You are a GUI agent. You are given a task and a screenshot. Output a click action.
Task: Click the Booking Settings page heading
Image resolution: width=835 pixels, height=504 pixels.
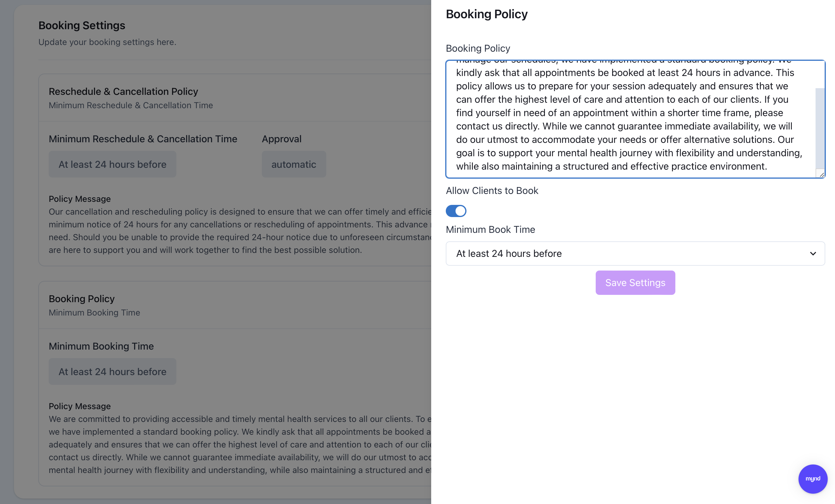[x=82, y=26]
